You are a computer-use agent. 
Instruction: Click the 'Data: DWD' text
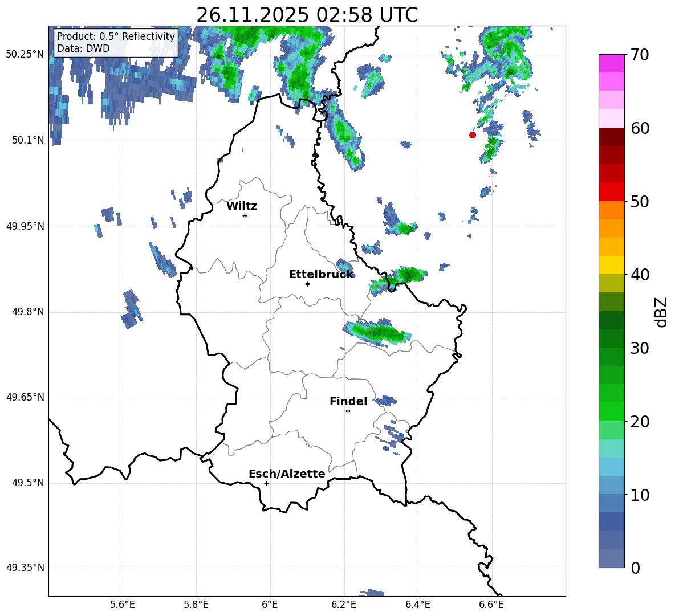[83, 48]
